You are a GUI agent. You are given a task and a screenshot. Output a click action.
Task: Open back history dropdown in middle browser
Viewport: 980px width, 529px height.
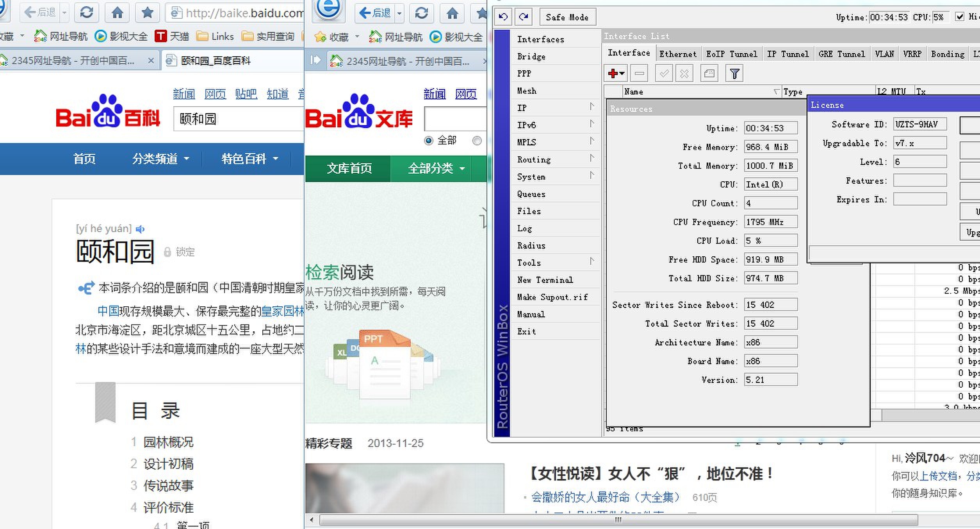coord(399,13)
